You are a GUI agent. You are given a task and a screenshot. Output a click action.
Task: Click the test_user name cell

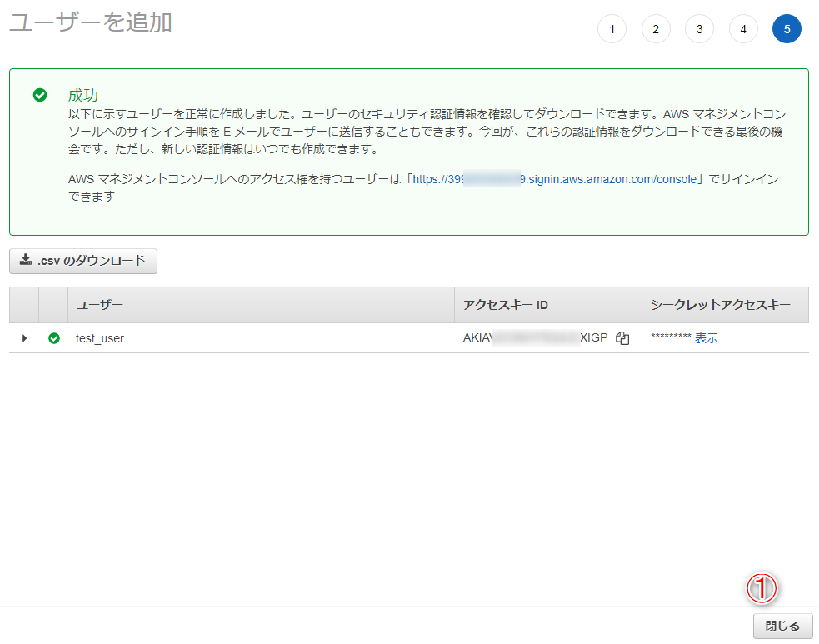click(100, 338)
